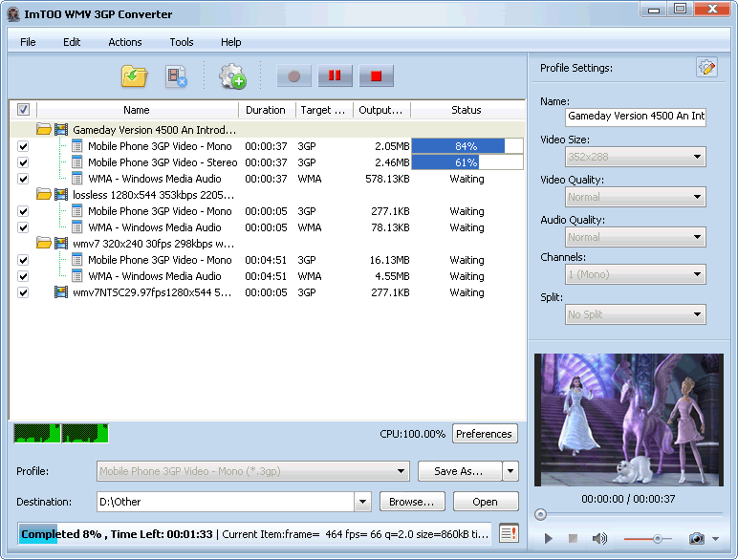738x560 pixels.
Task: Click the preview volume slider
Action: [x=658, y=539]
